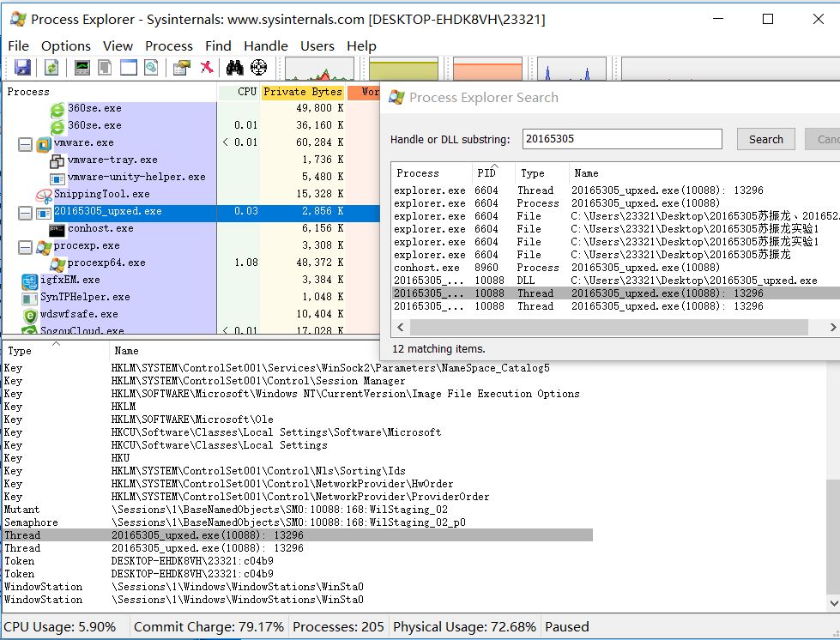Click the Search button

tap(765, 139)
